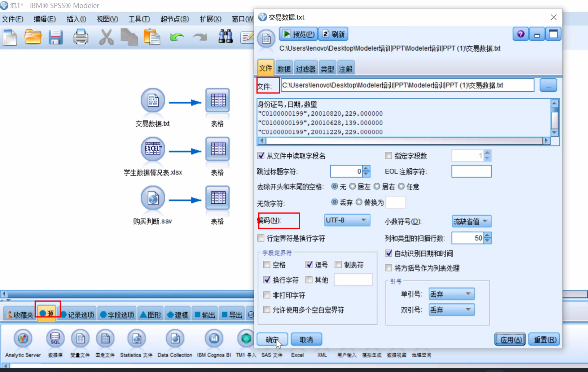Switch to the 注解 tab
The image size is (588, 372).
(346, 69)
